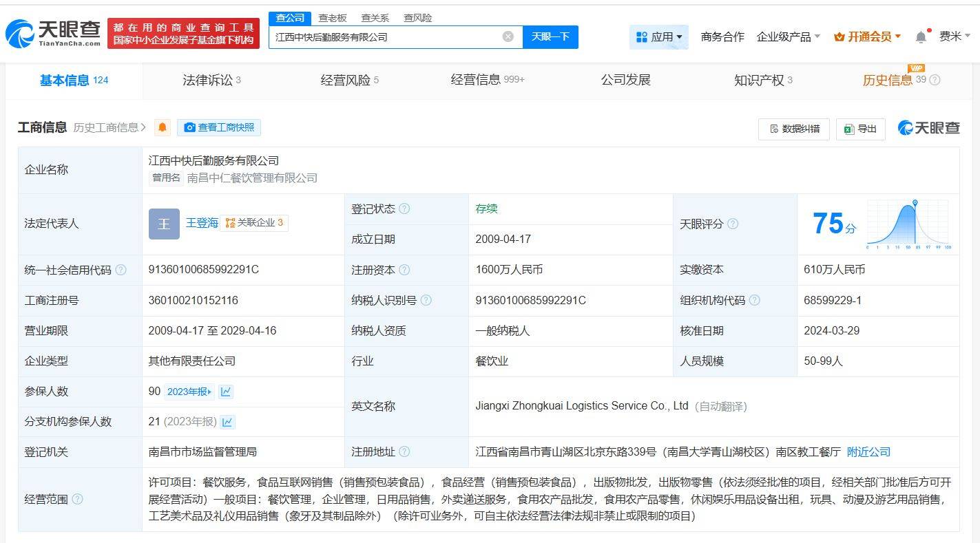The image size is (980, 543).
Task: Open trend chart icon beside 参保人数
Action: pyautogui.click(x=226, y=392)
